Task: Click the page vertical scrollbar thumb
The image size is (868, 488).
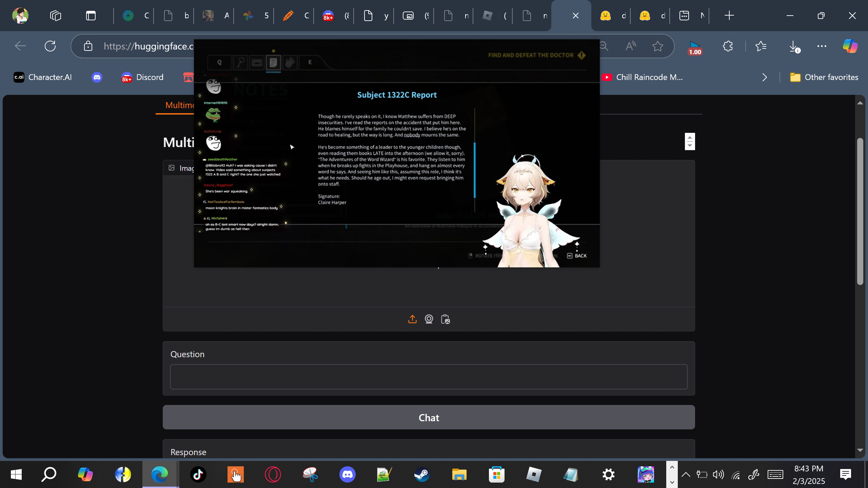Action: click(x=860, y=211)
